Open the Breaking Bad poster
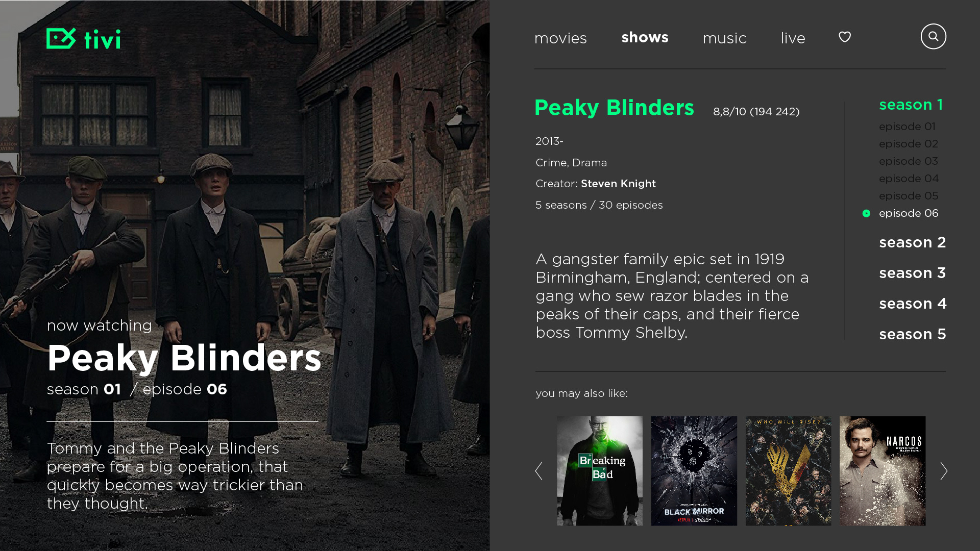 [599, 471]
